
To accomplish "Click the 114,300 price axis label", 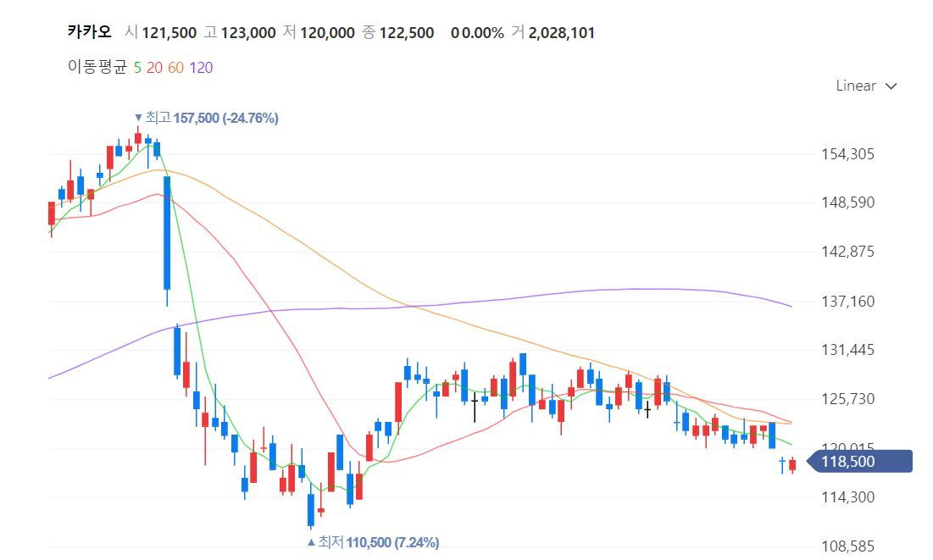I will (848, 497).
